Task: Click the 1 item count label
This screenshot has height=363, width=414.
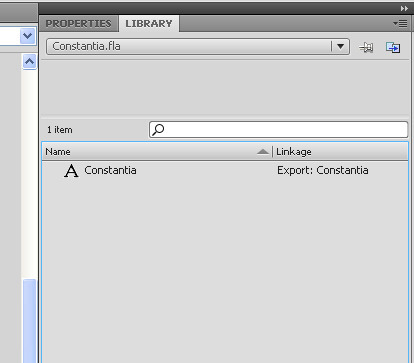Action: click(60, 130)
